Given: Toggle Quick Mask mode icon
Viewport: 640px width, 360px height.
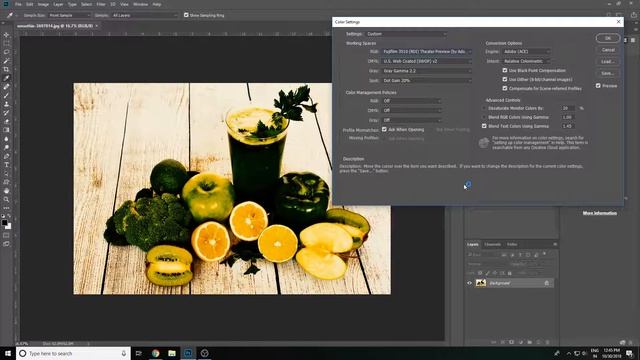Looking at the screenshot, I should click(x=6, y=236).
